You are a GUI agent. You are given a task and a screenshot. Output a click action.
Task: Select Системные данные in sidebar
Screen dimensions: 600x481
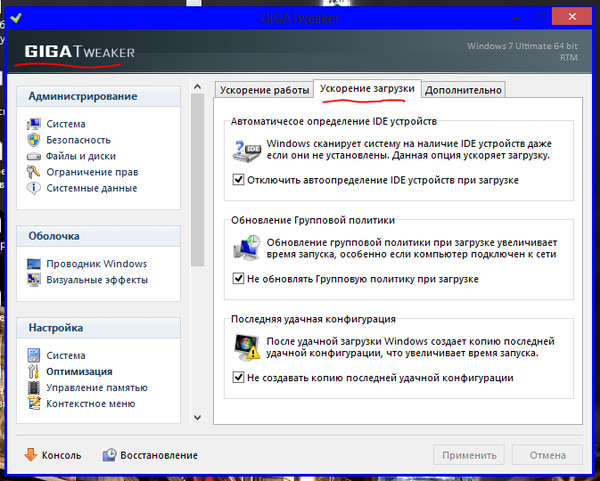point(91,188)
